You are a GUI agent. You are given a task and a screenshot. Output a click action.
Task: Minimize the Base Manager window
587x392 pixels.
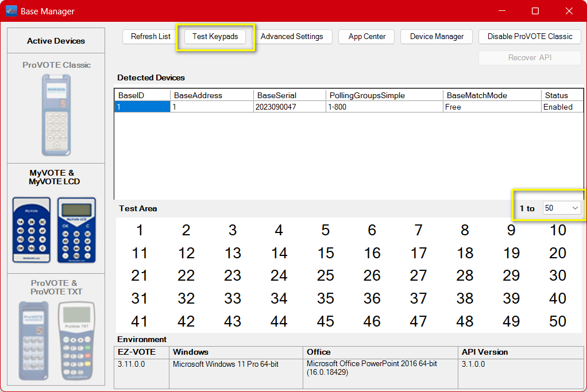click(x=502, y=11)
